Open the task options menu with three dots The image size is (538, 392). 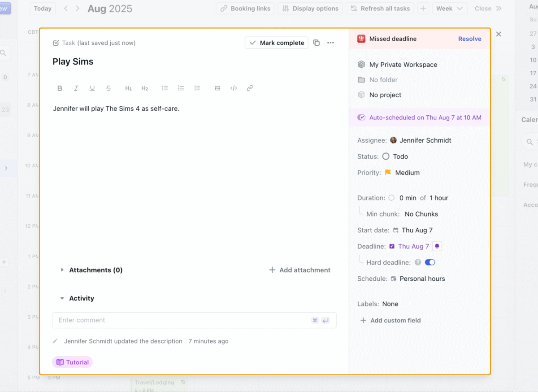pos(331,43)
